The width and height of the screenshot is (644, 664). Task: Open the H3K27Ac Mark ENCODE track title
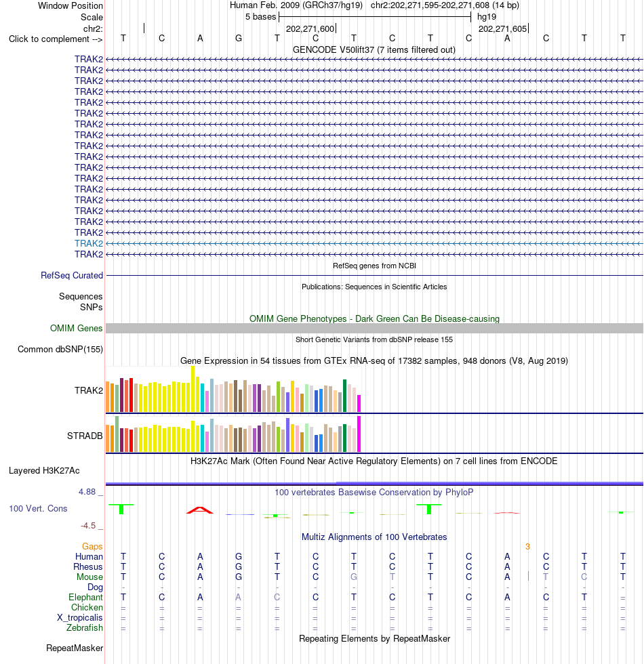tap(374, 461)
